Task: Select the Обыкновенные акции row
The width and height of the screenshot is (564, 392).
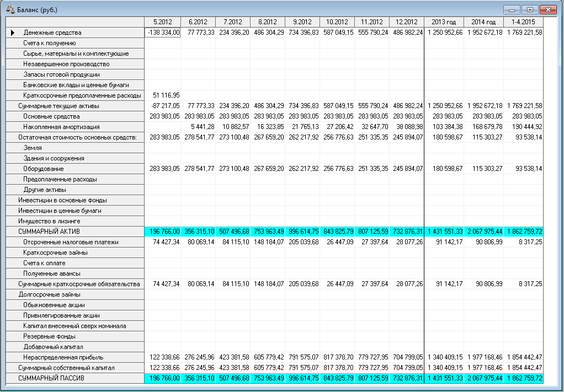Action: pyautogui.click(x=75, y=305)
